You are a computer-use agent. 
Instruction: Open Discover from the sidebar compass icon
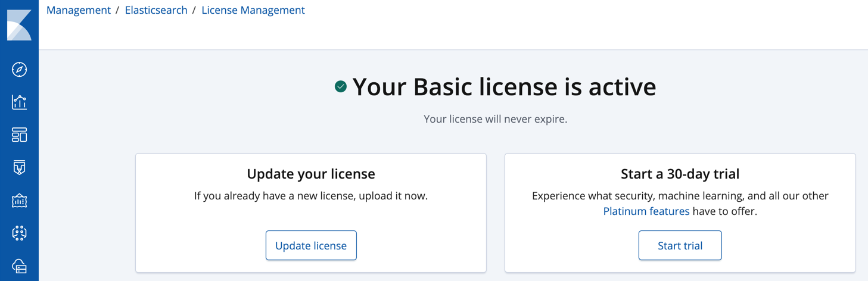19,70
